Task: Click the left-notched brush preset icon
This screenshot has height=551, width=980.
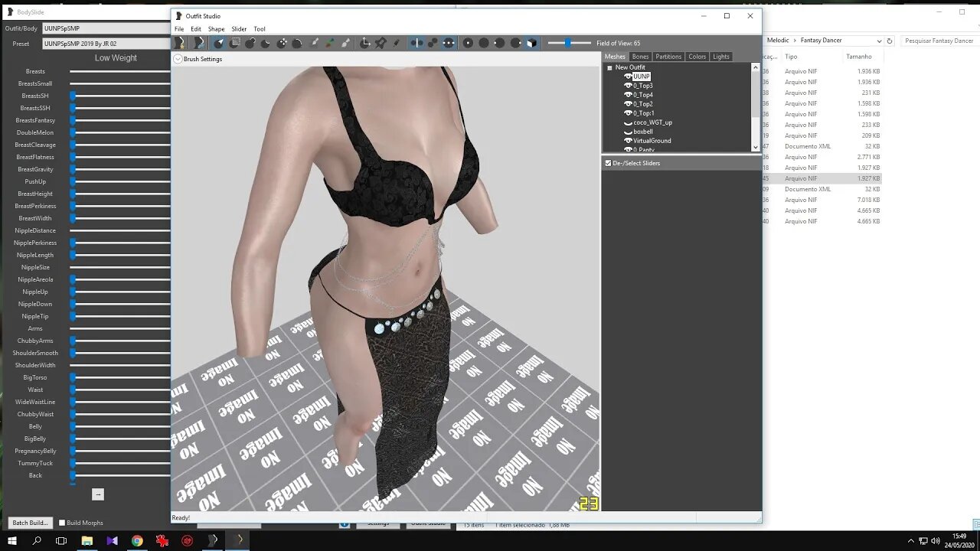Action: coord(499,43)
